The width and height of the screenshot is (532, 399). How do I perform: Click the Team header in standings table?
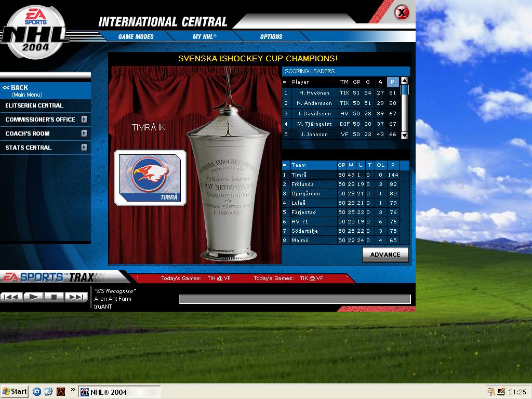299,165
